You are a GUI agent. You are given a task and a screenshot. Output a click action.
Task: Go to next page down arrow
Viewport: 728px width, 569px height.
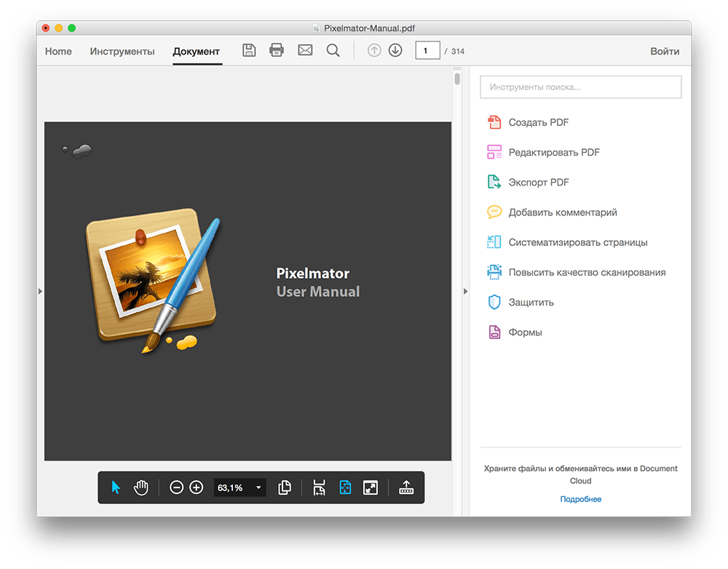[x=395, y=50]
